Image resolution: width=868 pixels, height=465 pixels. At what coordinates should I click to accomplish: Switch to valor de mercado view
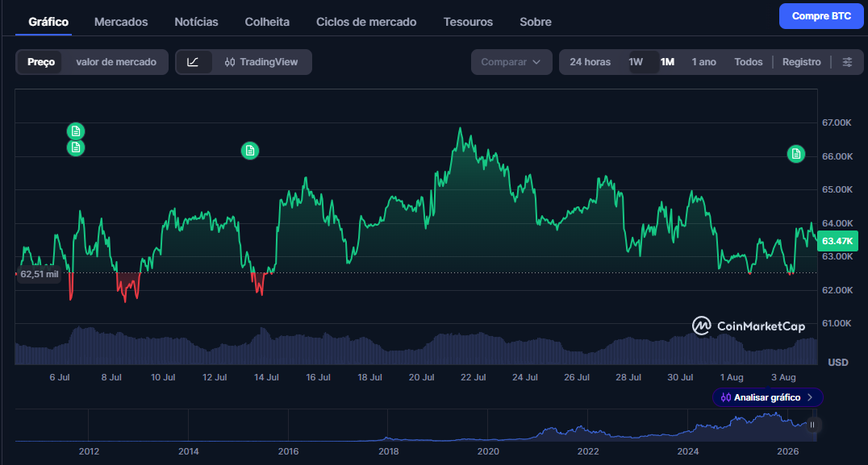click(116, 62)
